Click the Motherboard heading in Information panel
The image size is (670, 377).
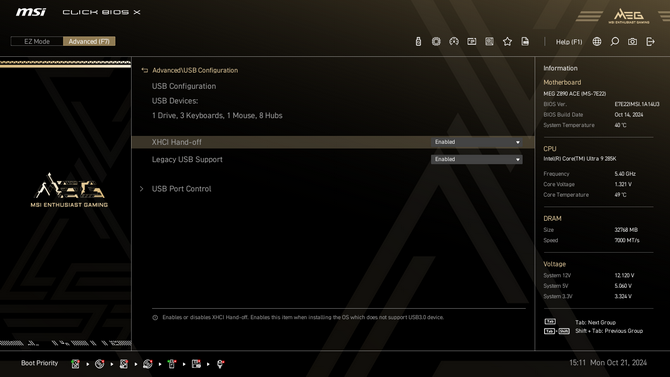coord(562,82)
